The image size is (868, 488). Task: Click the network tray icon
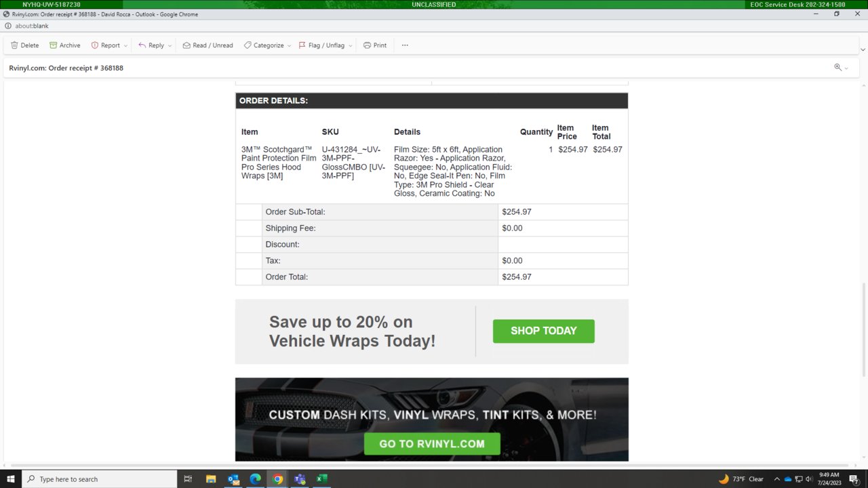click(x=799, y=479)
